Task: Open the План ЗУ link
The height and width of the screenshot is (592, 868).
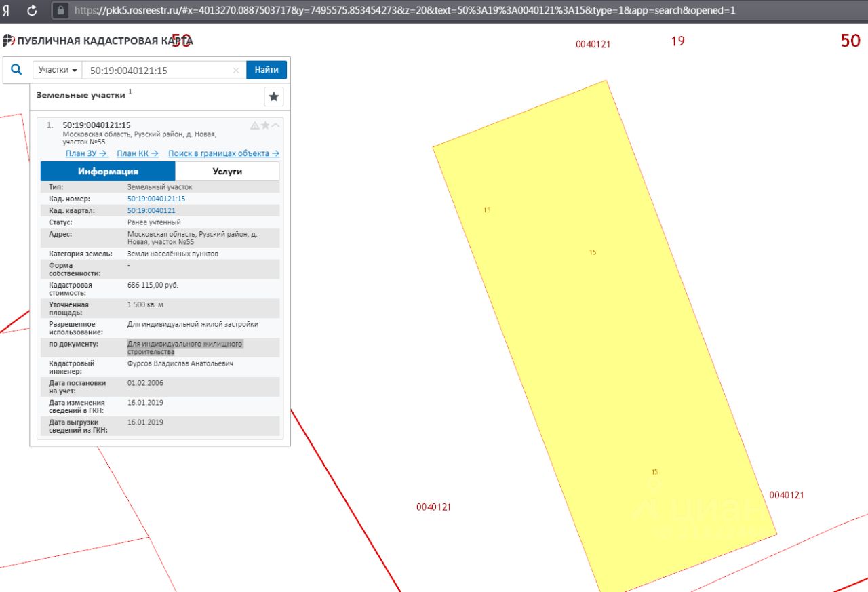Action: [x=87, y=153]
